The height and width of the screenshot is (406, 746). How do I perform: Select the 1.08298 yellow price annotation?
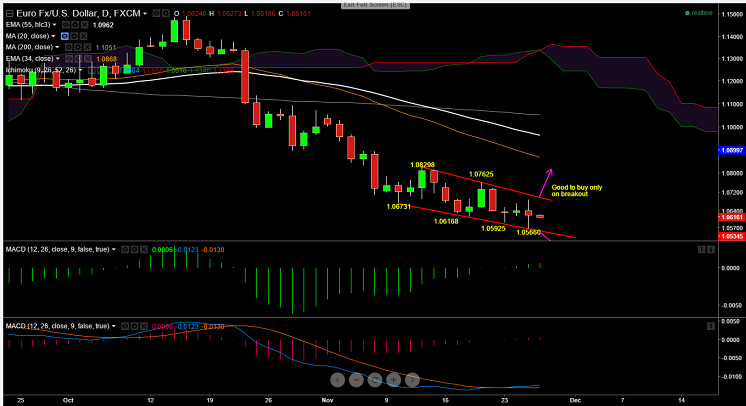click(x=422, y=165)
